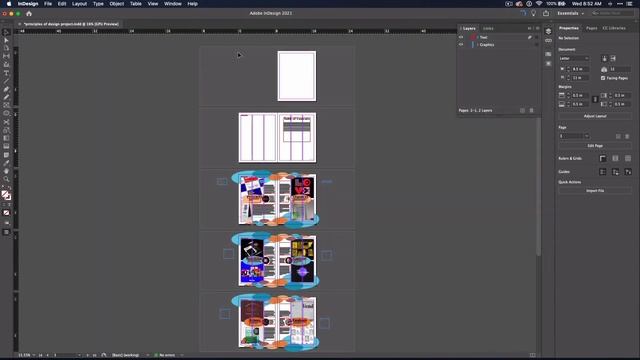Select the Eyedropper tool
The image size is (640, 360).
click(6, 163)
